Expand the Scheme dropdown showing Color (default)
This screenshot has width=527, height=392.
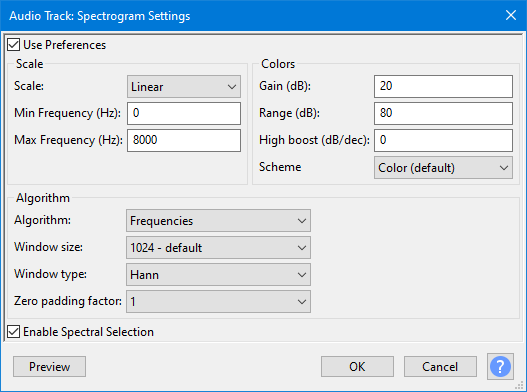pos(443,167)
